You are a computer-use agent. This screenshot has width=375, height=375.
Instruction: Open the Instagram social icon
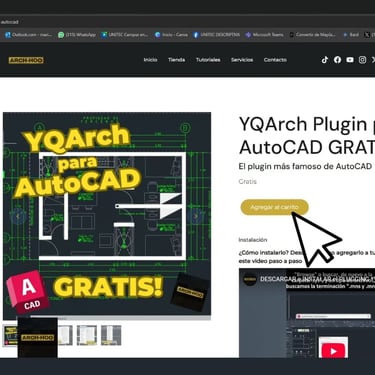362,60
